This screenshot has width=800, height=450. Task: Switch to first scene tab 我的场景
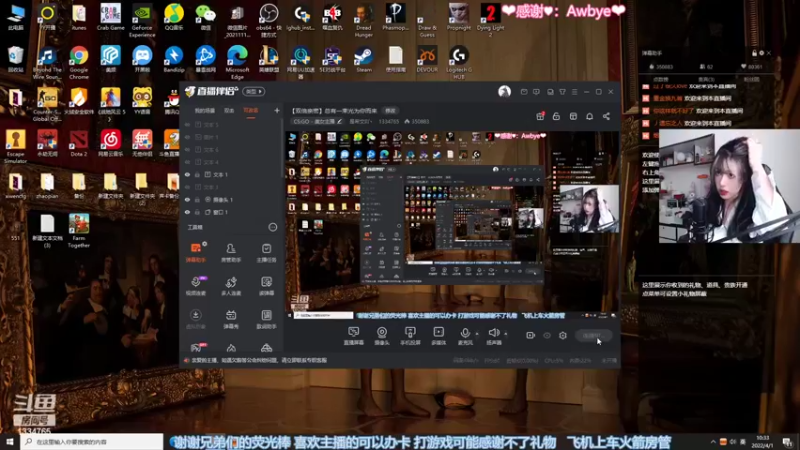pyautogui.click(x=205, y=110)
